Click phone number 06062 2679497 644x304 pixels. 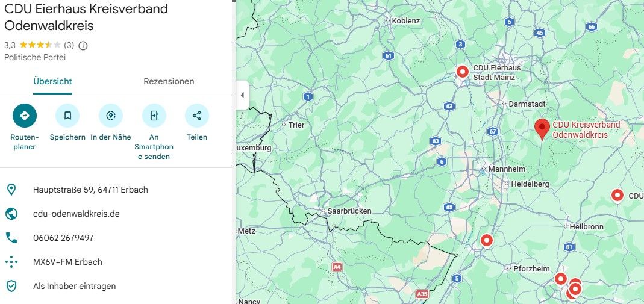63,238
